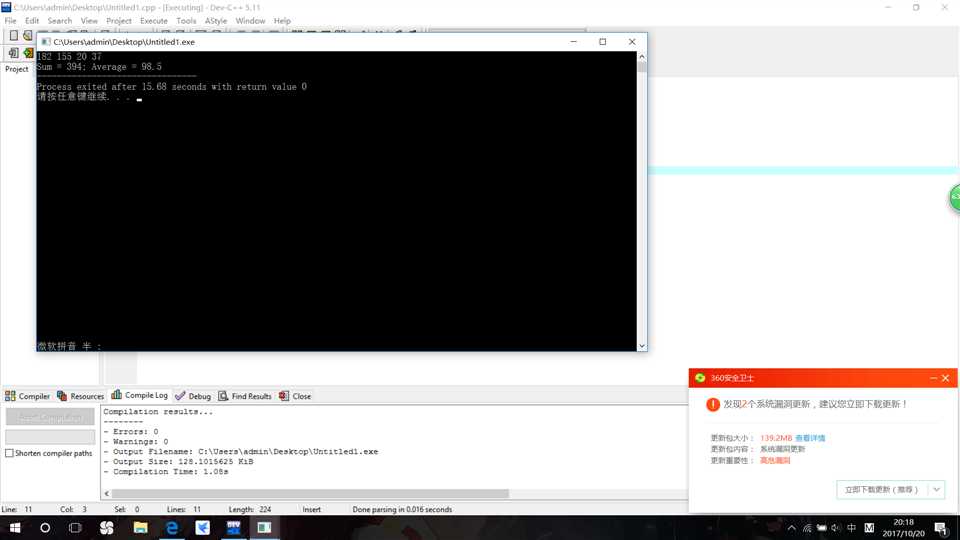Open the Windows Start menu
960x540 pixels.
[15, 528]
